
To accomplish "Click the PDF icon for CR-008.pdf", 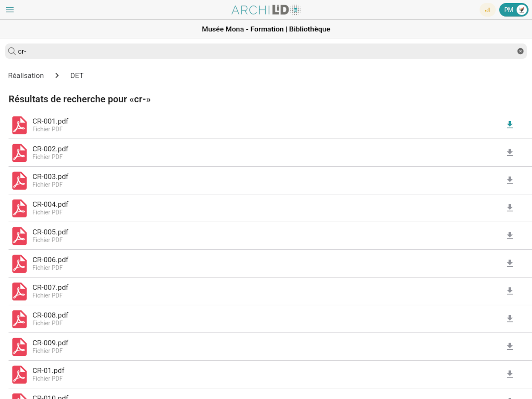I will 19,319.
